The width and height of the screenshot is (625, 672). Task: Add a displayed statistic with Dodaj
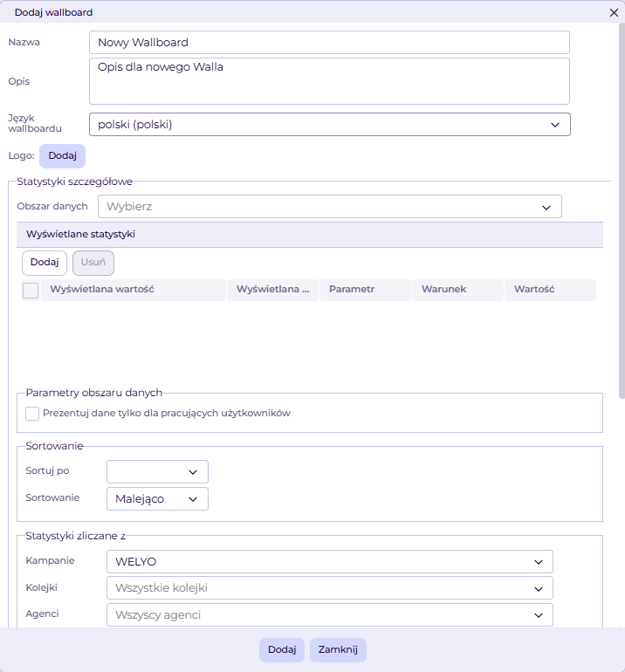tap(45, 263)
